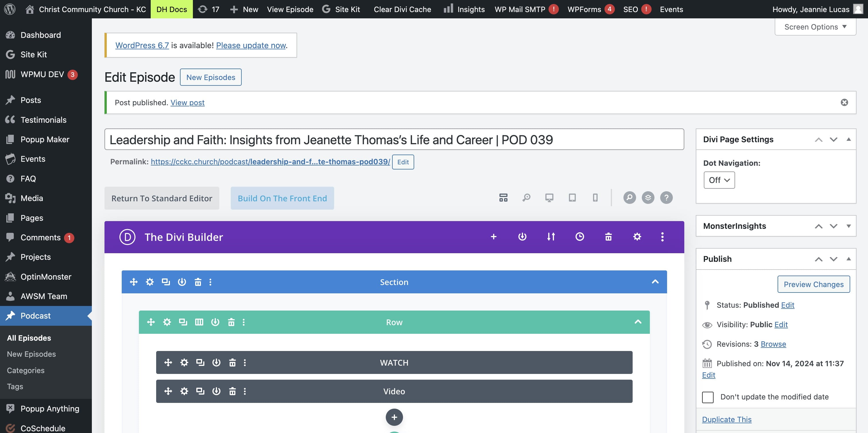
Task: Add new module plus button
Action: [x=394, y=418]
